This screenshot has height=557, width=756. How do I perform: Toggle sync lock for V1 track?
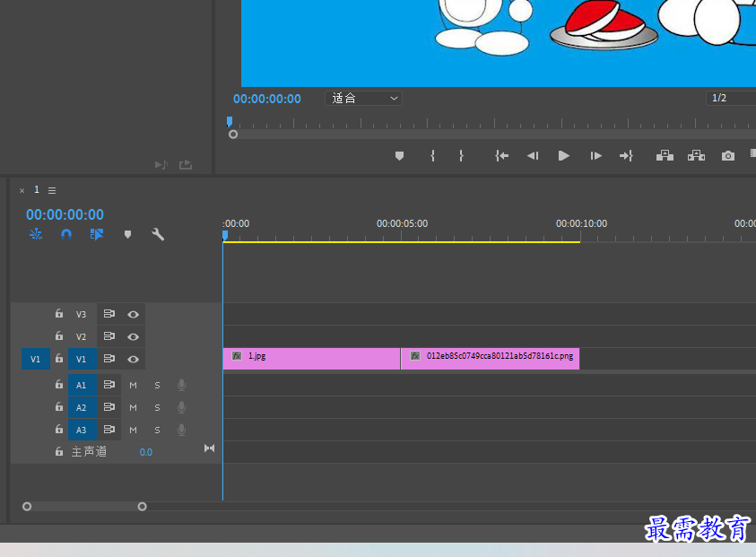[109, 359]
